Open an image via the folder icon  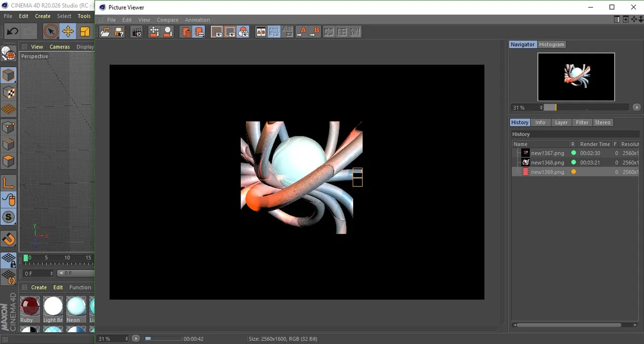pyautogui.click(x=105, y=32)
